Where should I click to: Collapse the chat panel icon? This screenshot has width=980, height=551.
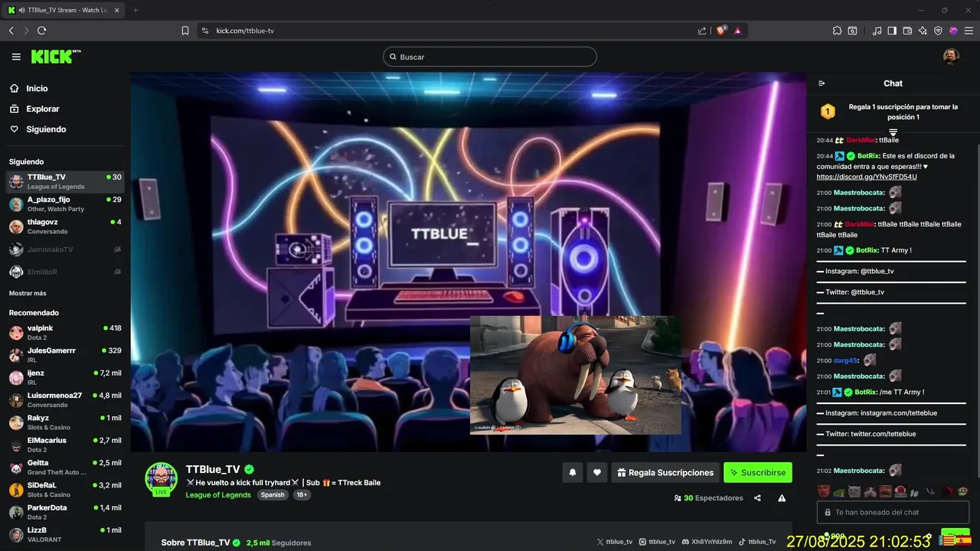click(822, 83)
